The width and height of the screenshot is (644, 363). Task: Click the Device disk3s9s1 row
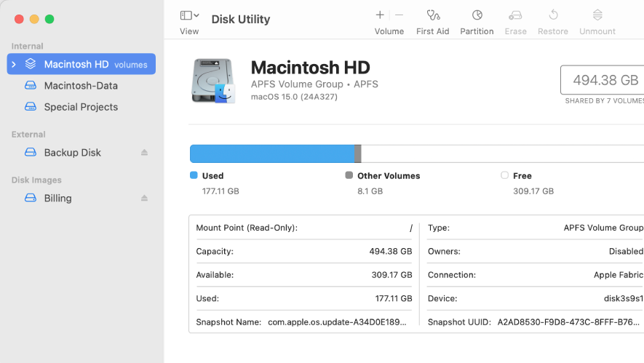[x=536, y=298]
